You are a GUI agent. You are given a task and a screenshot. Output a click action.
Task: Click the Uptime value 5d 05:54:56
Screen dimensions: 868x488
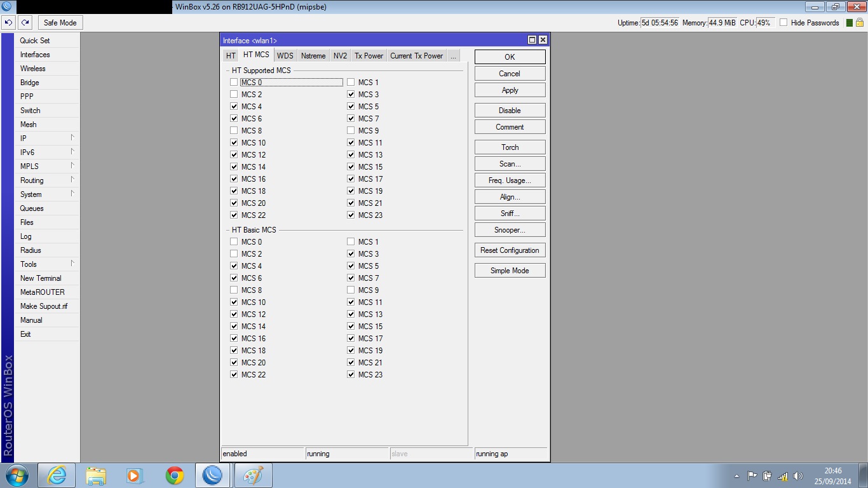point(660,23)
